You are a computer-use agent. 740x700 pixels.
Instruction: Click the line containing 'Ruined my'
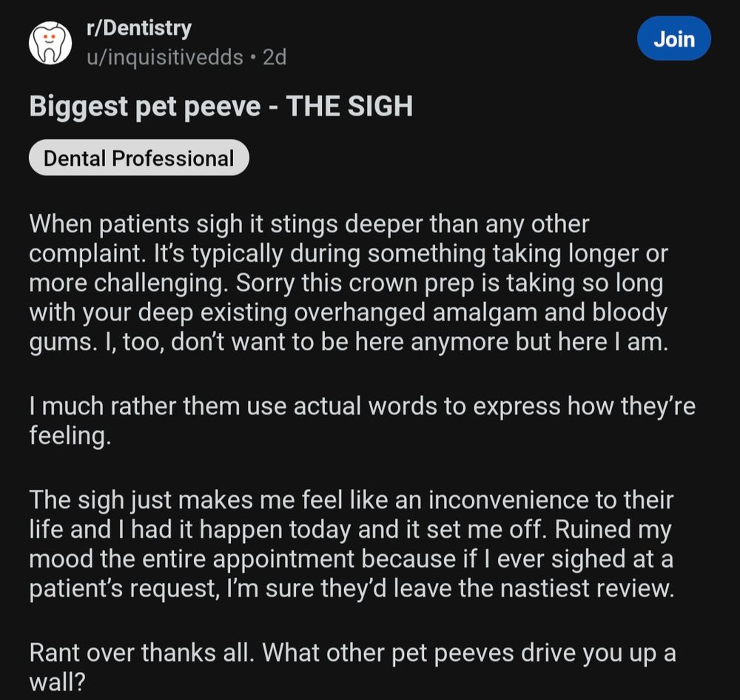coord(350,529)
